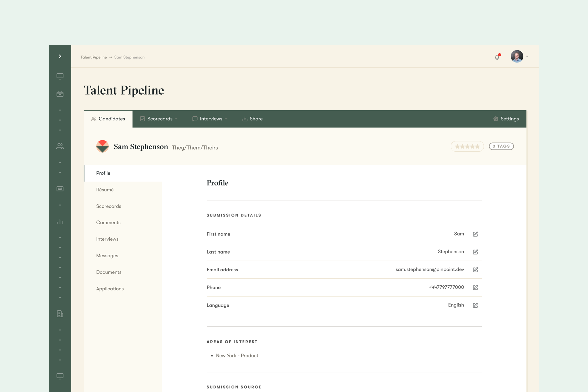588x392 pixels.
Task: Expand the sidebar with chevron arrow
Action: [x=60, y=56]
